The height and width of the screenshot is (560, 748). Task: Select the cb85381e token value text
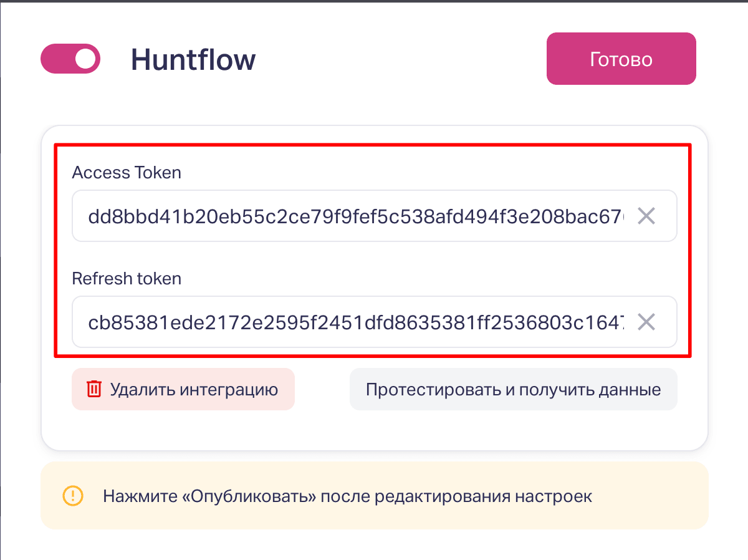click(356, 322)
